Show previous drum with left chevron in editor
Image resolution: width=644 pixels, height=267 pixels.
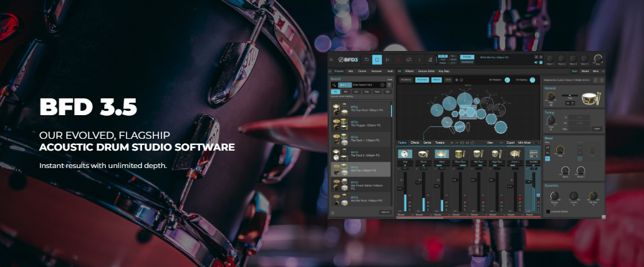(x=595, y=80)
